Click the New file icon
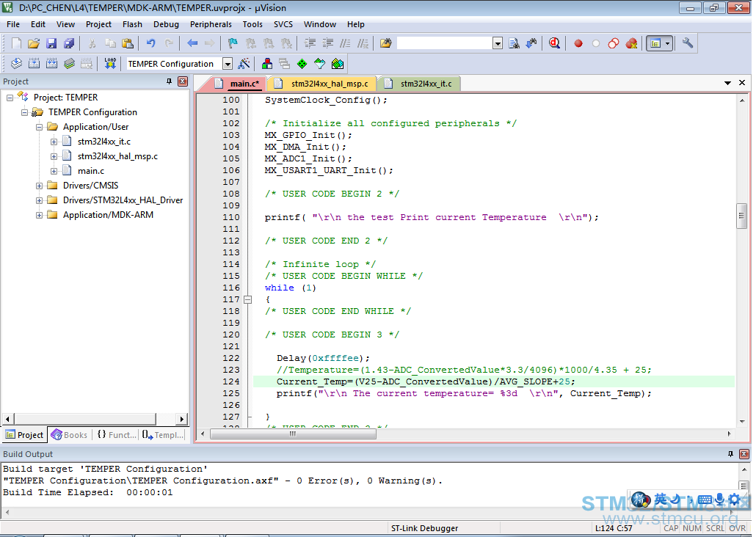 click(x=16, y=43)
